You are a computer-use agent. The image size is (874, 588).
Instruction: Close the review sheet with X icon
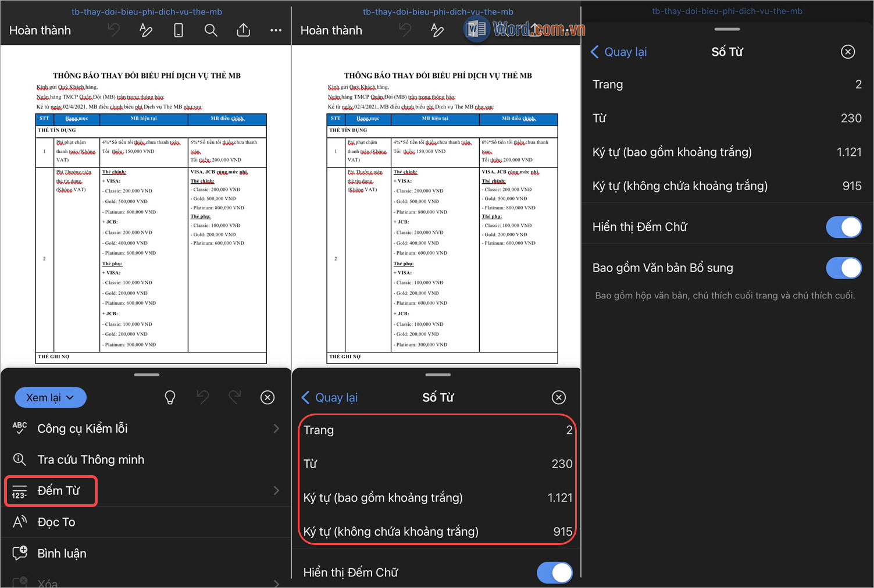(267, 397)
